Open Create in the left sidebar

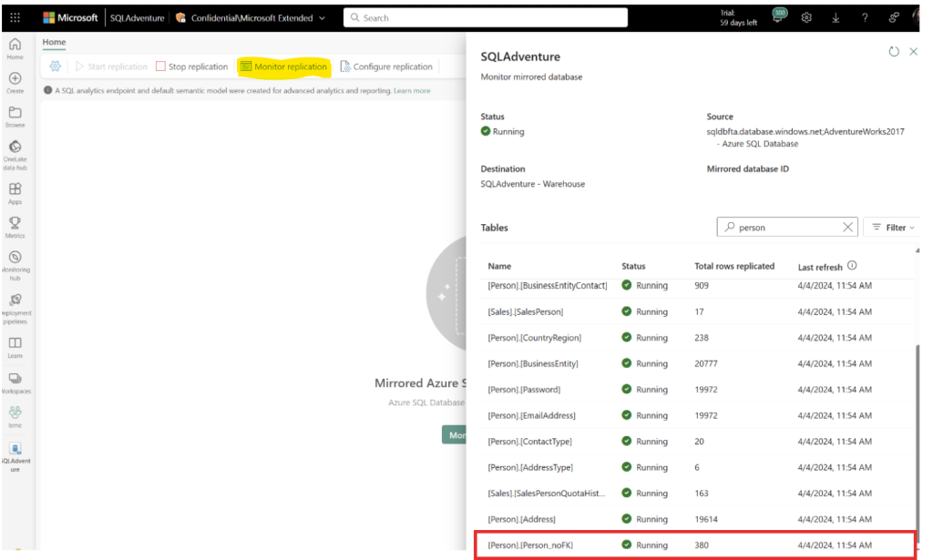[15, 83]
